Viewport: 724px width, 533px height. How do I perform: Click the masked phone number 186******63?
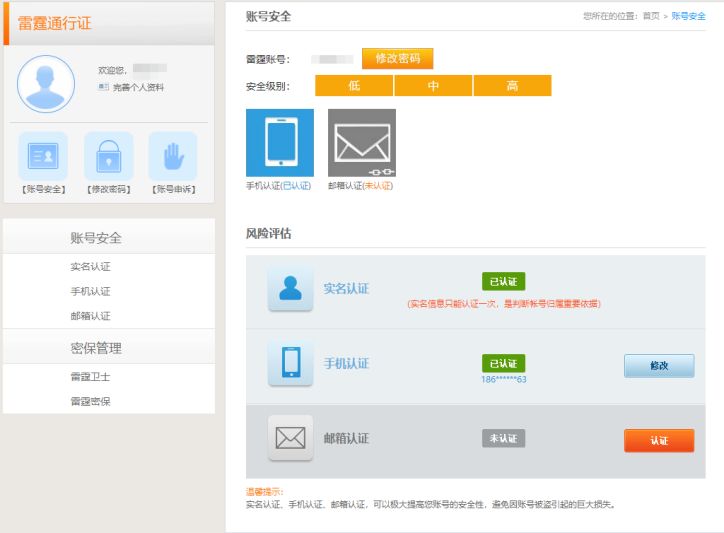(504, 379)
